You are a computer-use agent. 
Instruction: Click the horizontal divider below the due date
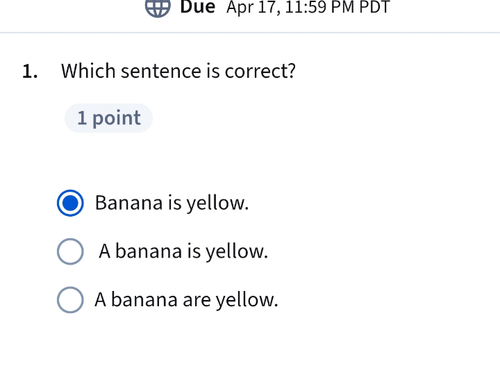250,33
